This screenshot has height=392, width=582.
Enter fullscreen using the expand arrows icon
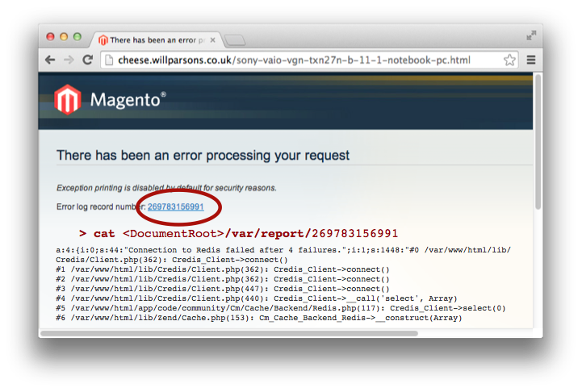[x=531, y=35]
